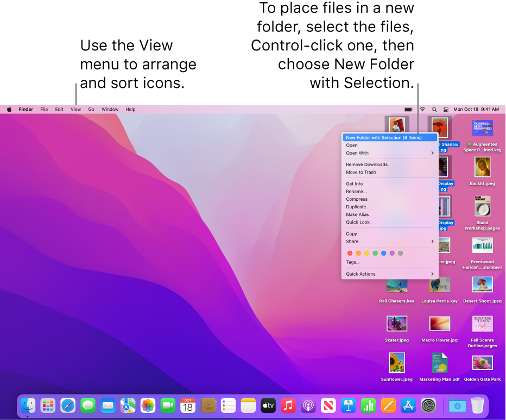
Task: Launch System Preferences from the Dock
Action: [x=428, y=405]
